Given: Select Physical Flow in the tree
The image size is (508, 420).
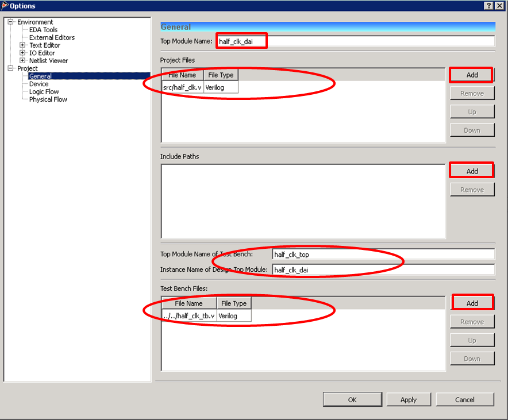Looking at the screenshot, I should point(48,99).
